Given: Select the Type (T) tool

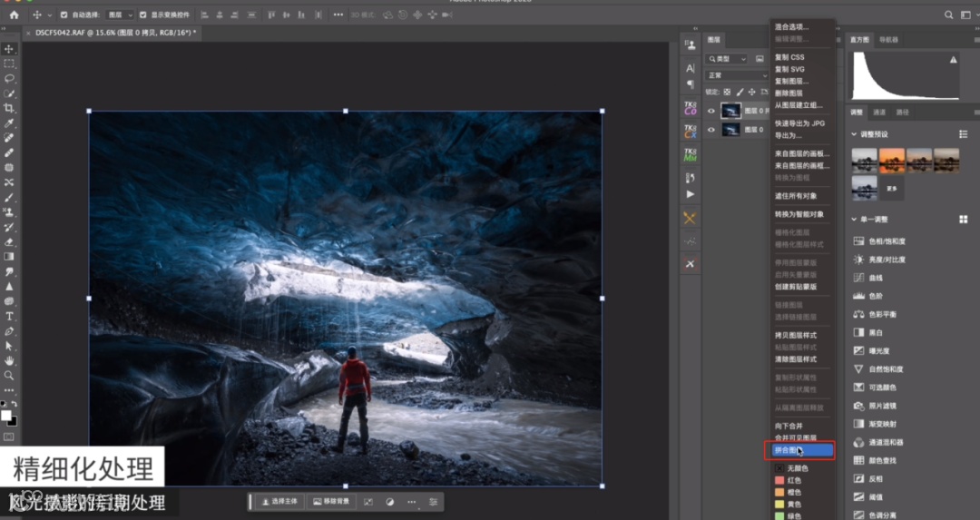Looking at the screenshot, I should click(x=9, y=316).
